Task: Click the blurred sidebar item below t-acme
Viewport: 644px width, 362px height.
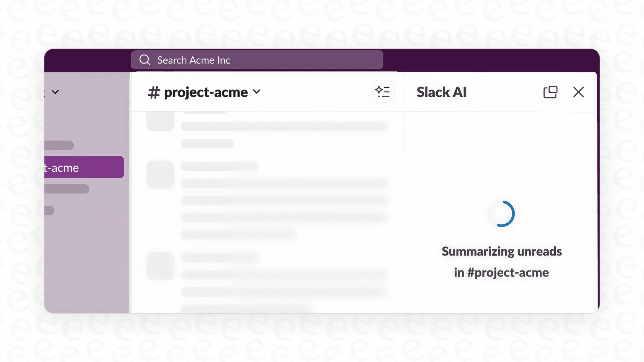Action: (x=66, y=188)
